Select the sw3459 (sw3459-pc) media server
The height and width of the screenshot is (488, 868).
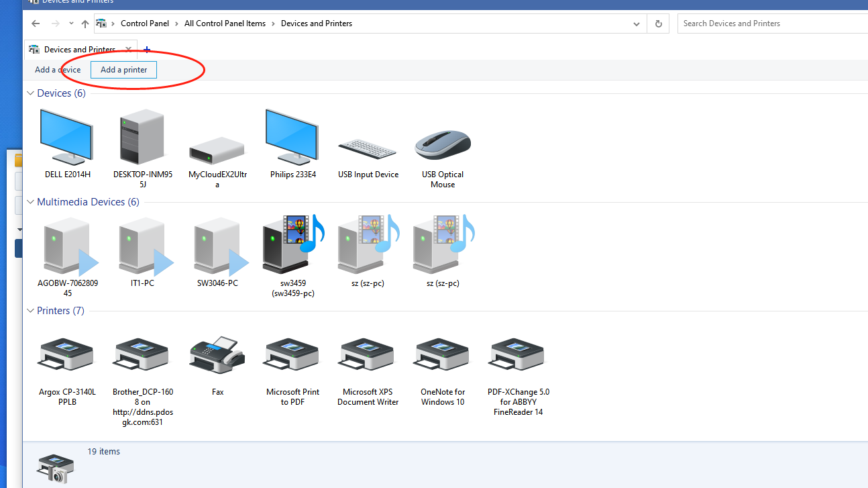point(292,244)
